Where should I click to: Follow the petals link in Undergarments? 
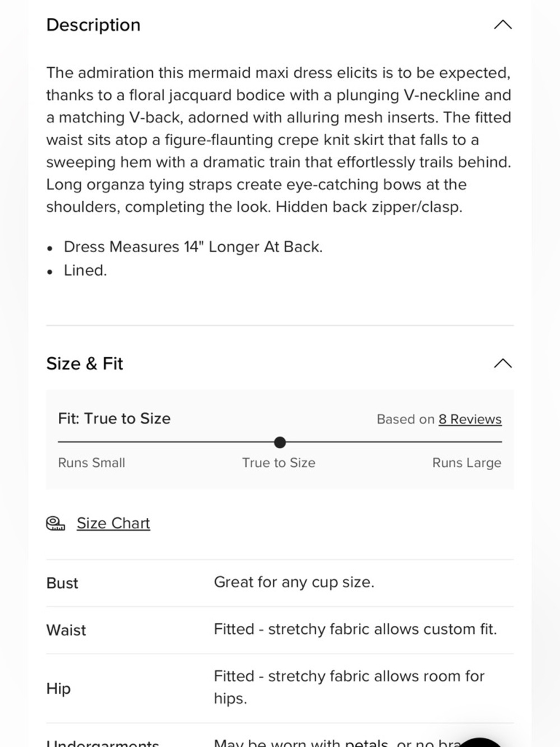pos(367,743)
